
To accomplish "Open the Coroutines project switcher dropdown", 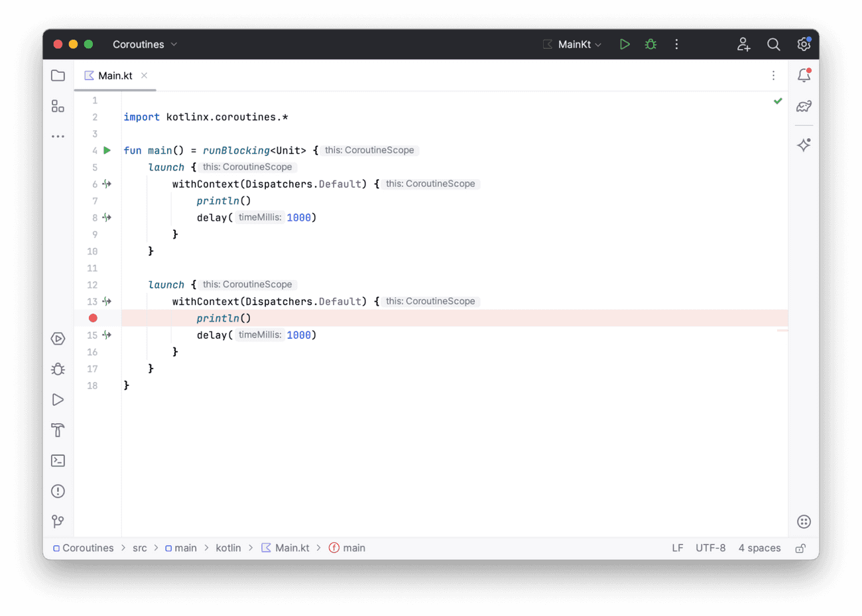I will [145, 44].
